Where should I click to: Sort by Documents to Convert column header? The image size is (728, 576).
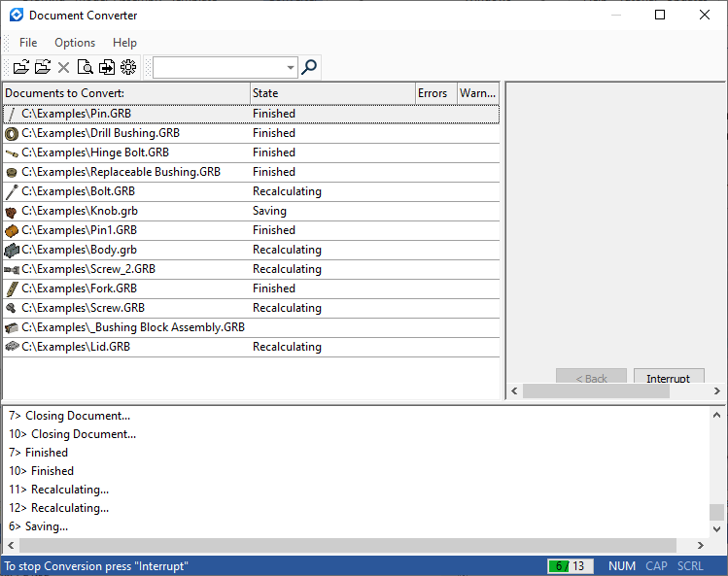(x=126, y=93)
